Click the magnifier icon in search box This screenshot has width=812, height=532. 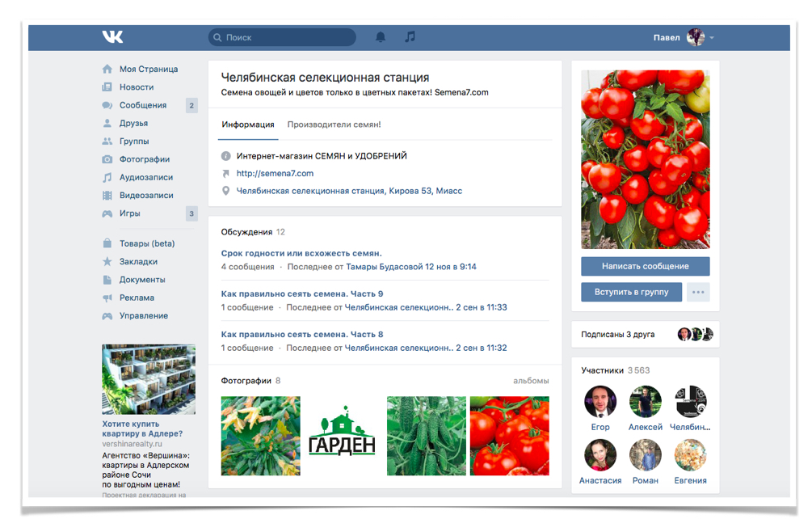coord(217,37)
